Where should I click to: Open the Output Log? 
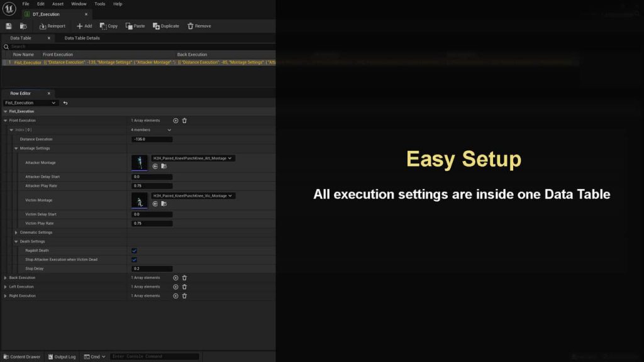coord(62,357)
